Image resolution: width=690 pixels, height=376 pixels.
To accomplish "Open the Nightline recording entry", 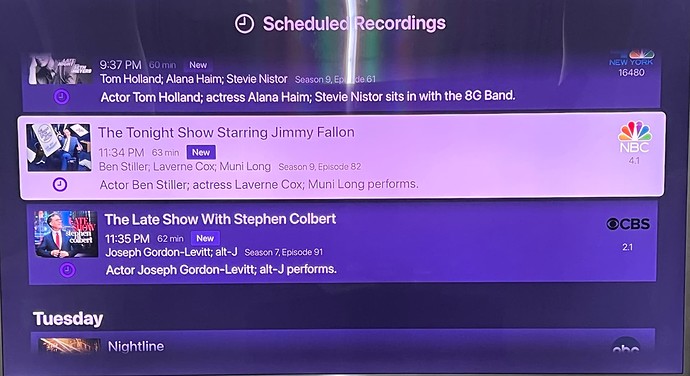I will [x=342, y=342].
